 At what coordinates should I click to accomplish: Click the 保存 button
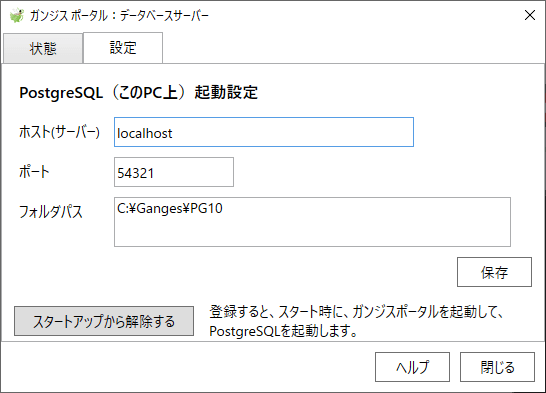[494, 272]
